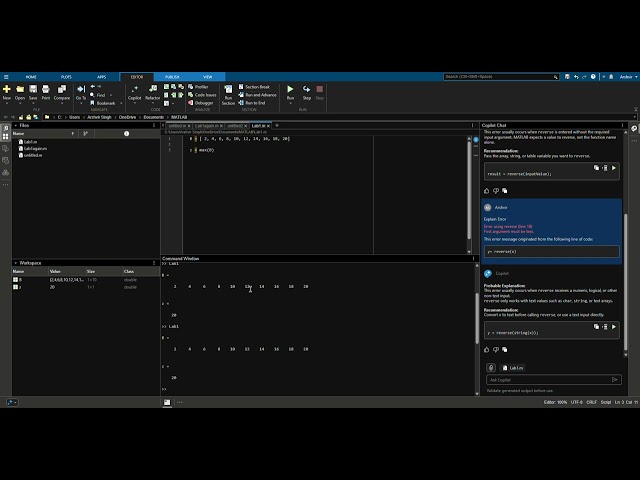The width and height of the screenshot is (640, 480).
Task: Click the Refactor icon
Action: 153,89
